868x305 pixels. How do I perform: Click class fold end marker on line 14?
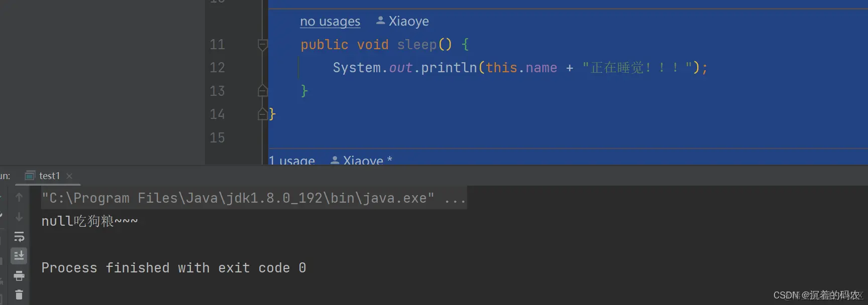click(262, 114)
